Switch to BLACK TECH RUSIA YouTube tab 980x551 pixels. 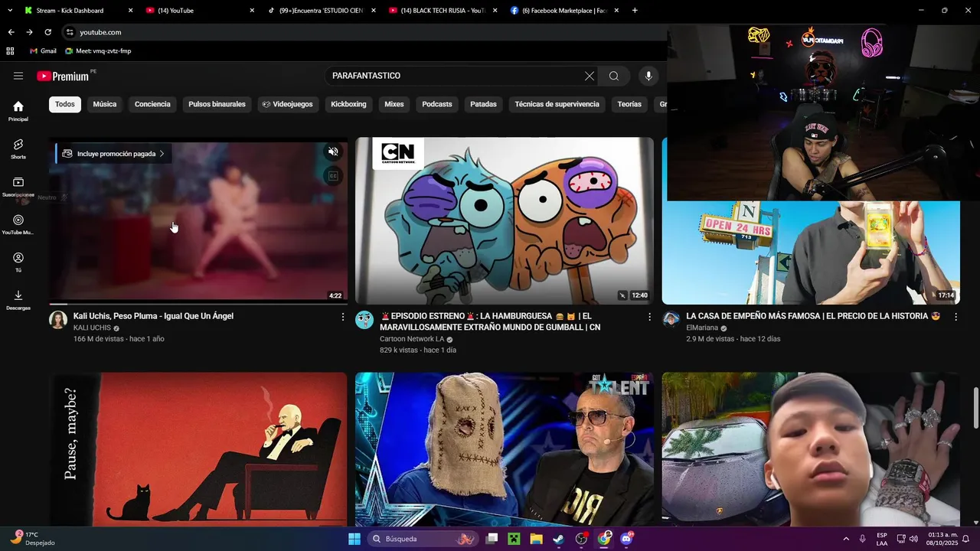point(443,11)
